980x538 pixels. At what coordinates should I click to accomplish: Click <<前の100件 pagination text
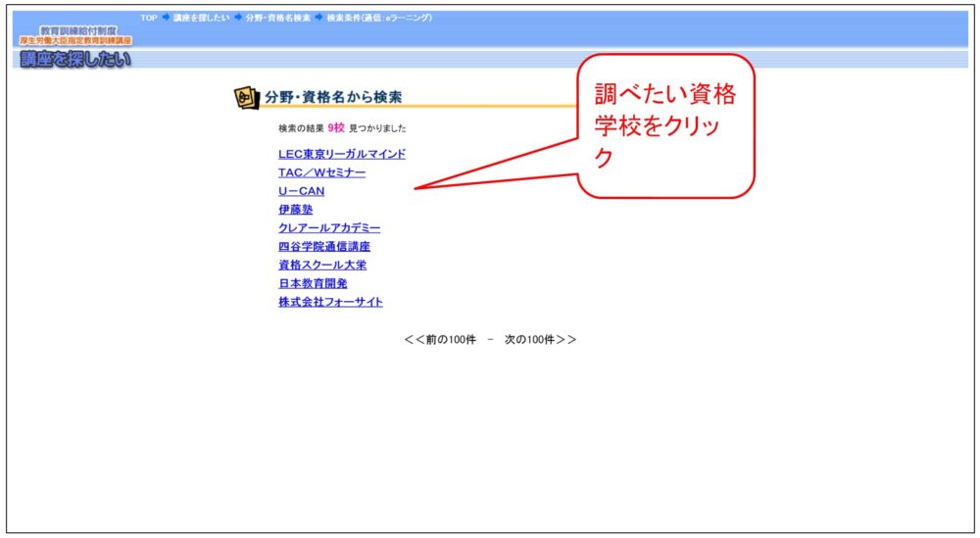[x=440, y=339]
